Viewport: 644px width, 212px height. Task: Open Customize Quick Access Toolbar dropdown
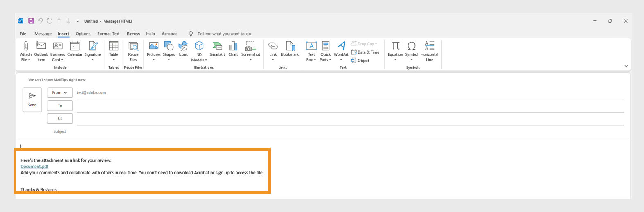point(78,21)
